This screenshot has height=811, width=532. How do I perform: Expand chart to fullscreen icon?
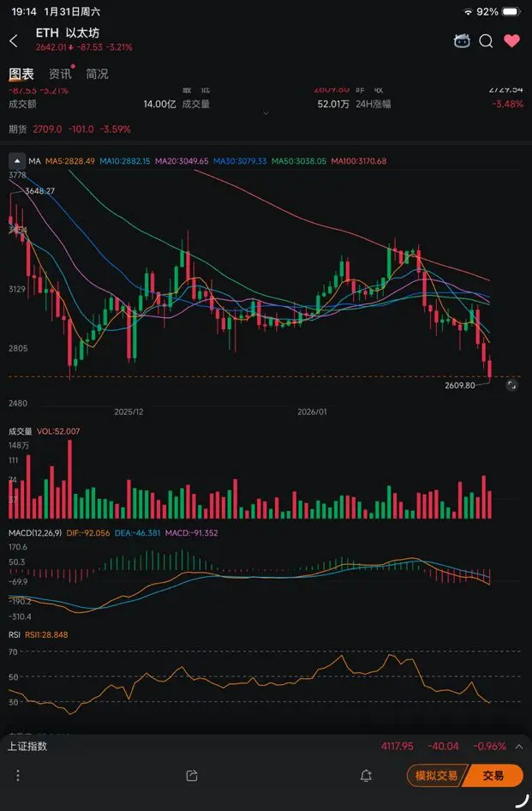(x=511, y=385)
